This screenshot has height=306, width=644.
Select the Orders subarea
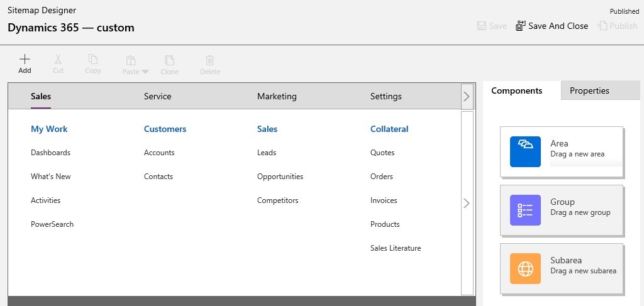[382, 177]
